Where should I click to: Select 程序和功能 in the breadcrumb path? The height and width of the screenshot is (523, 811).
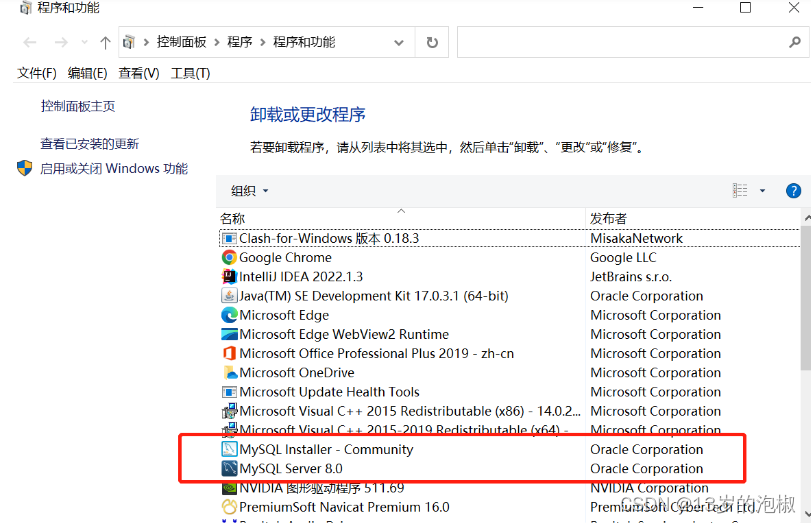click(304, 42)
